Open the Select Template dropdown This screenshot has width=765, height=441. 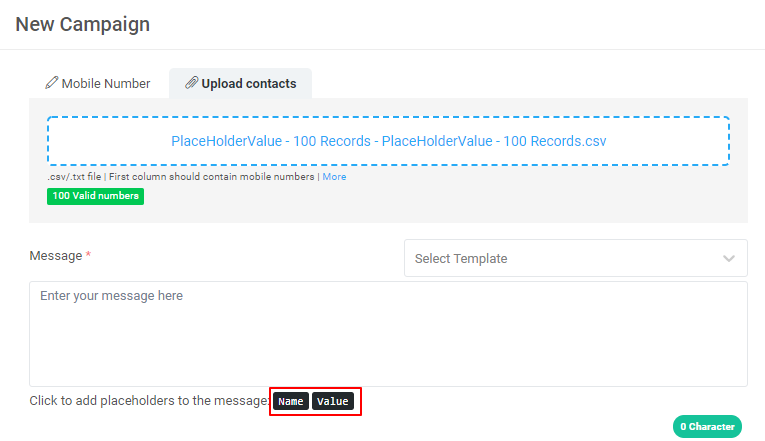tap(575, 258)
